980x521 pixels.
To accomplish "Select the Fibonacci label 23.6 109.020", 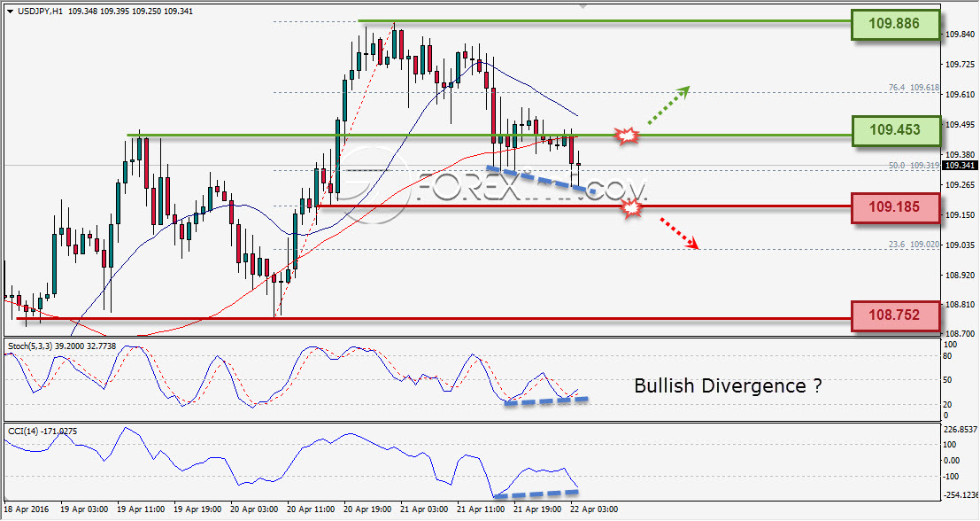I will (914, 245).
